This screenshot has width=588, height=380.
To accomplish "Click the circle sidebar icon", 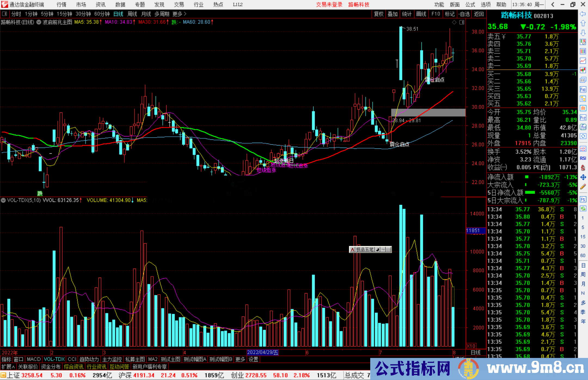I will coord(583,136).
